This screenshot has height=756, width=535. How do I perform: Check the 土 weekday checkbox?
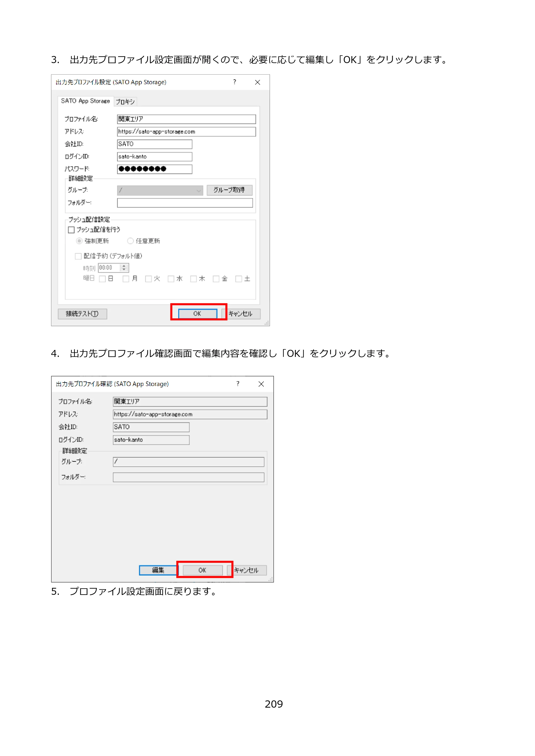(239, 279)
